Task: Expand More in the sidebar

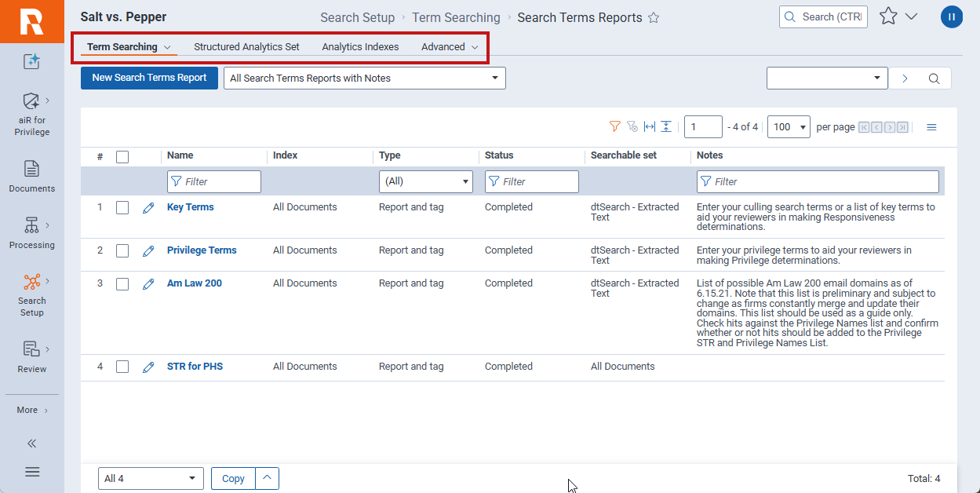Action: tap(32, 411)
